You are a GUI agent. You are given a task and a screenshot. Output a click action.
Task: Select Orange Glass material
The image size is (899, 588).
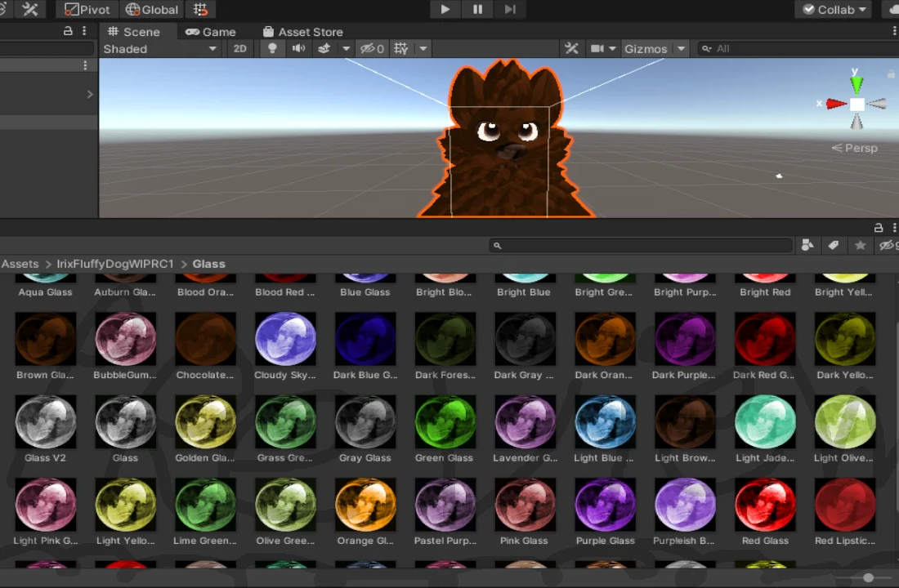(365, 505)
